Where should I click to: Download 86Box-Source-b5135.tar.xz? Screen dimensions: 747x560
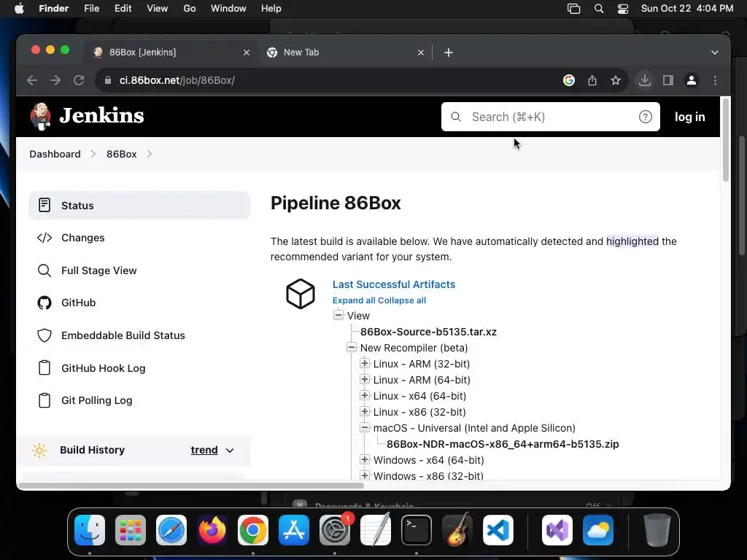pos(428,332)
